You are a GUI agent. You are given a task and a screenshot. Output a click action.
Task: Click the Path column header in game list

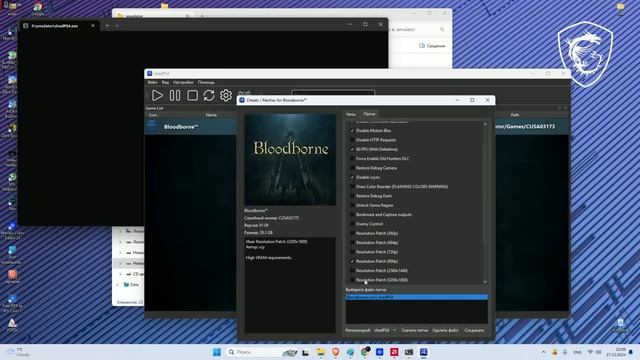515,115
